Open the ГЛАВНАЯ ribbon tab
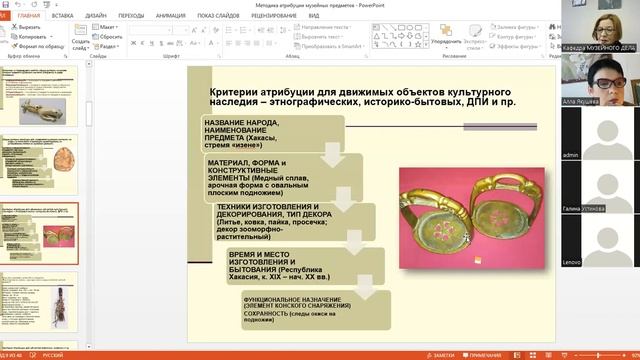 [x=29, y=16]
